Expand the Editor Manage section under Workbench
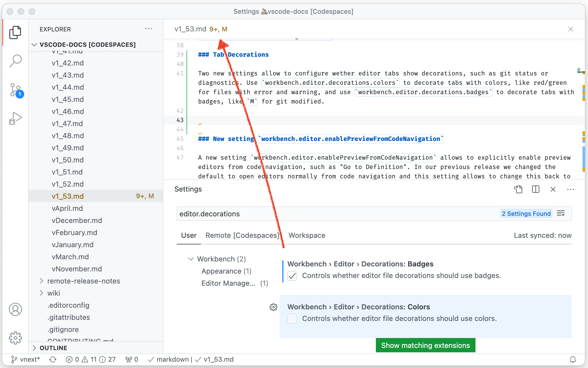588x368 pixels. [229, 283]
